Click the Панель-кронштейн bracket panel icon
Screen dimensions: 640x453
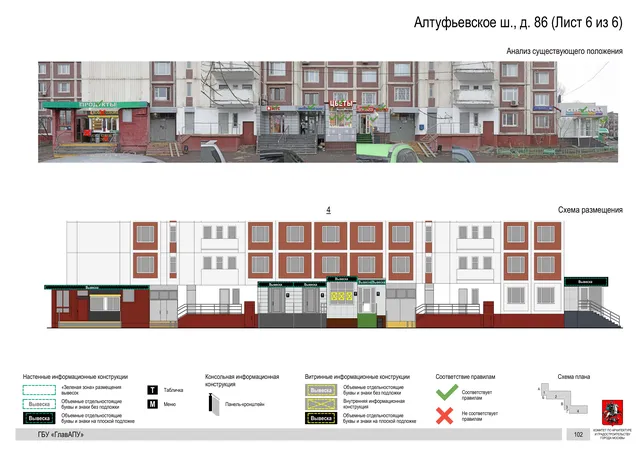click(214, 404)
